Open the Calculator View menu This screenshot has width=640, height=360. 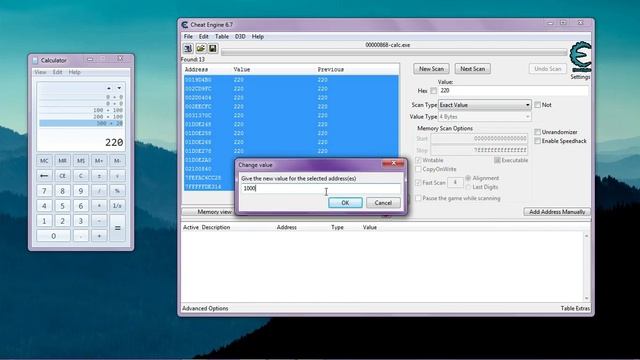click(x=40, y=72)
